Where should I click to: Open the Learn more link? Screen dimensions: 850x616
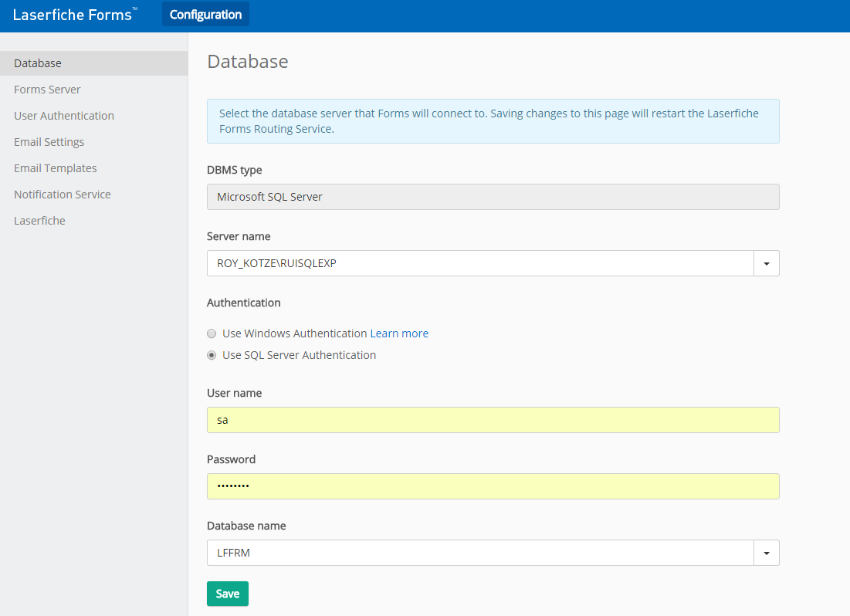point(399,333)
